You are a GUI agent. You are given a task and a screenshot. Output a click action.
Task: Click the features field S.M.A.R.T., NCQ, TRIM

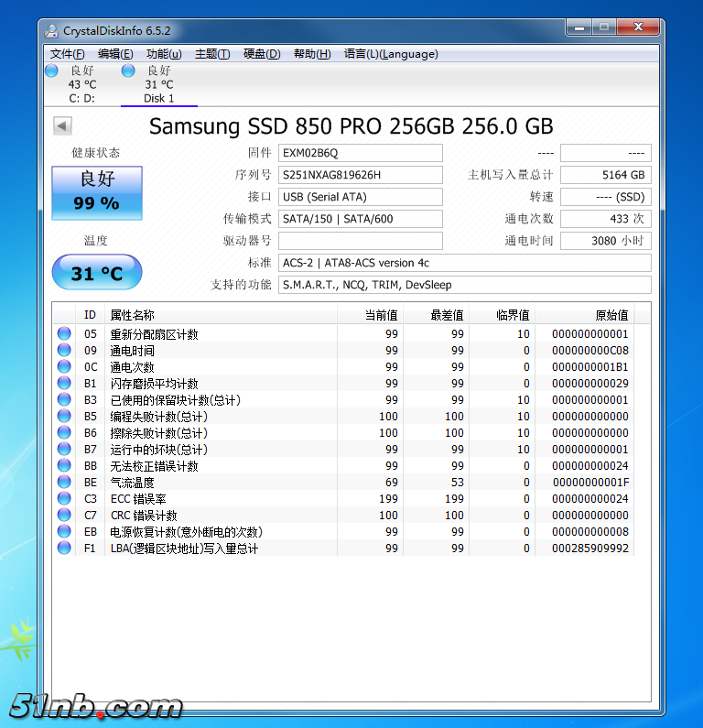(x=464, y=285)
